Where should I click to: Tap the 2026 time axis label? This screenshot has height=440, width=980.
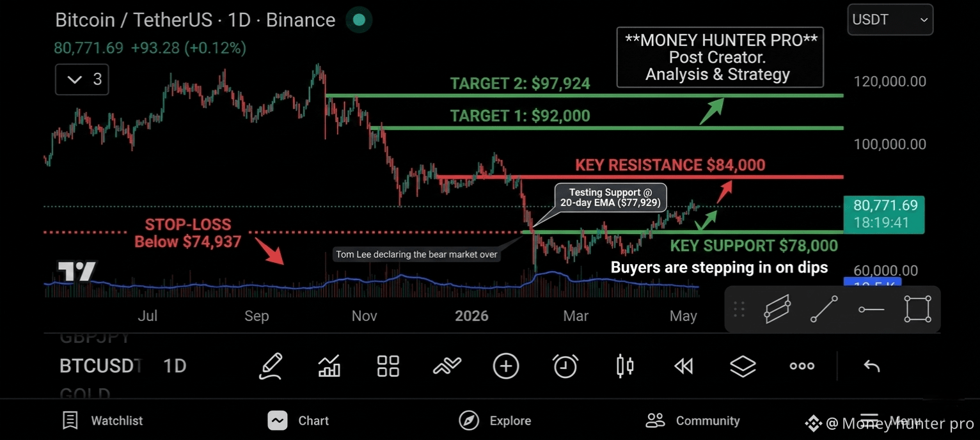(471, 316)
